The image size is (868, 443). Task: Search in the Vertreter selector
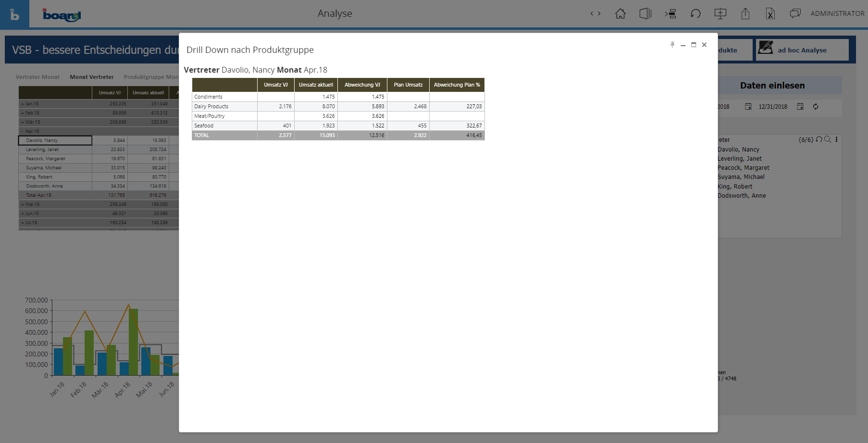tap(828, 139)
